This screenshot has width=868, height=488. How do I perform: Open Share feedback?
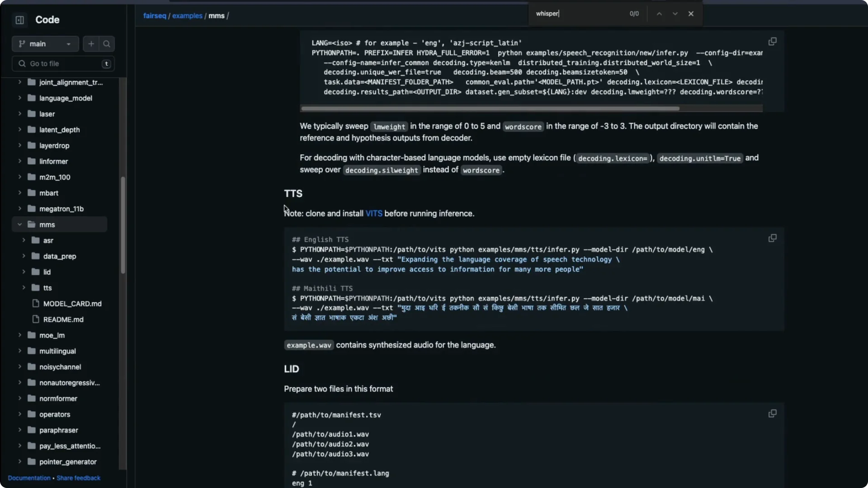(78, 478)
